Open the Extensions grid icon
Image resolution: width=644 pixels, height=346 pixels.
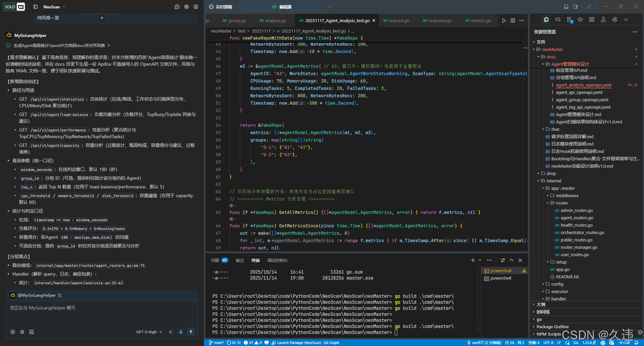click(x=592, y=20)
